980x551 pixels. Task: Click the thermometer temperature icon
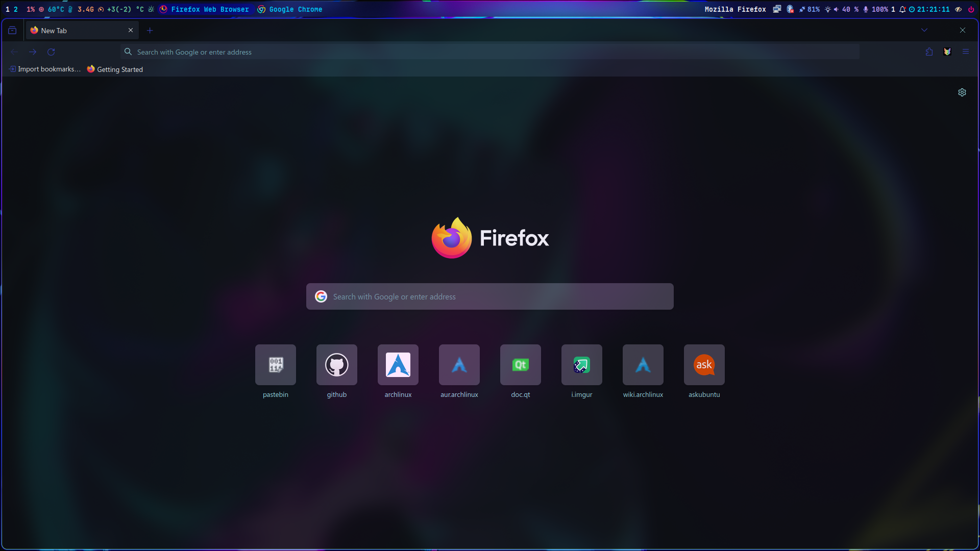(70, 9)
